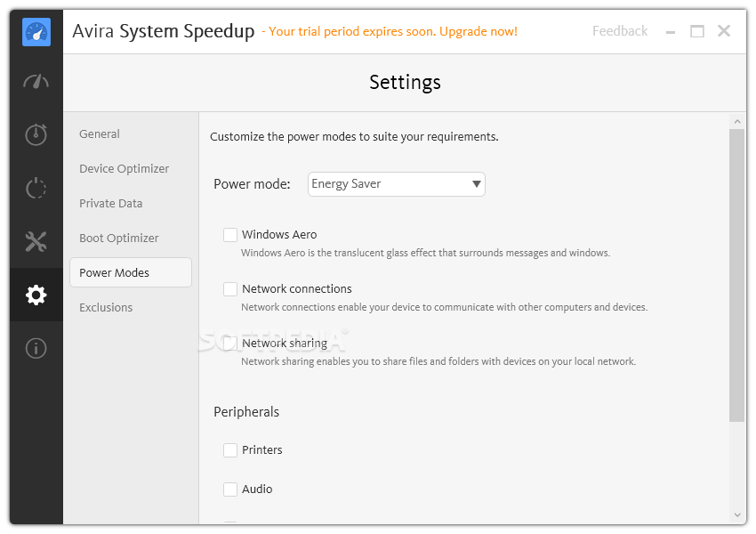Viewport: 756px width, 534px height.
Task: Check the Printers option
Action: coord(230,450)
